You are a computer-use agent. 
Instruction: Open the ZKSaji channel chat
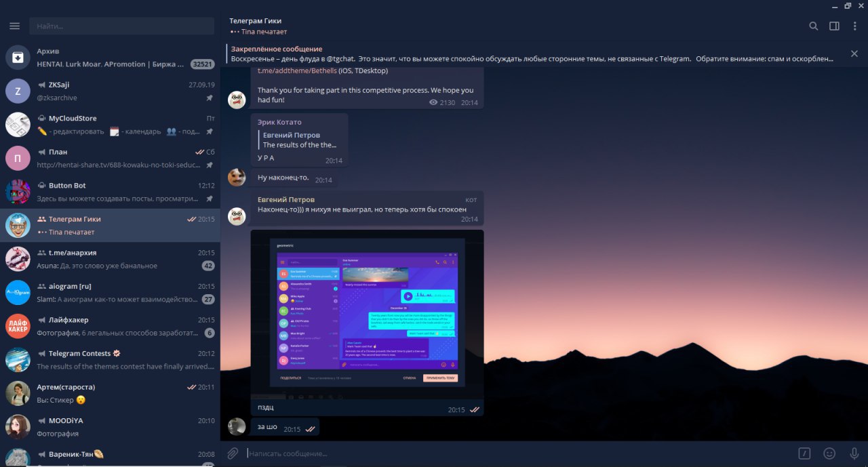pyautogui.click(x=110, y=91)
